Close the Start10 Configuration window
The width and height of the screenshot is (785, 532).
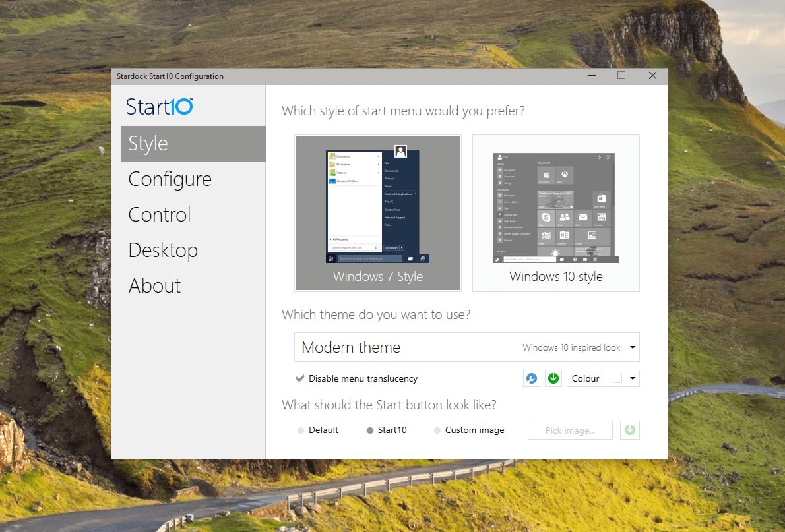click(652, 76)
